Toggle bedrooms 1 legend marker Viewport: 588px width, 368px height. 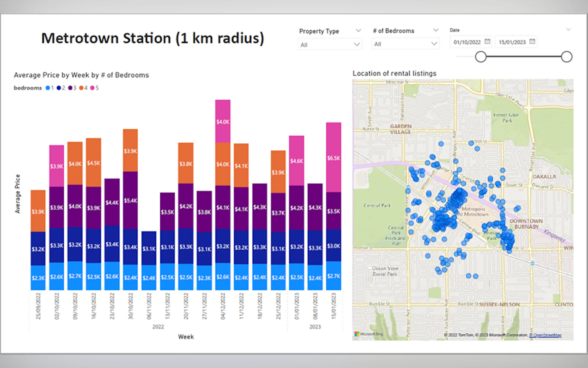(48, 88)
